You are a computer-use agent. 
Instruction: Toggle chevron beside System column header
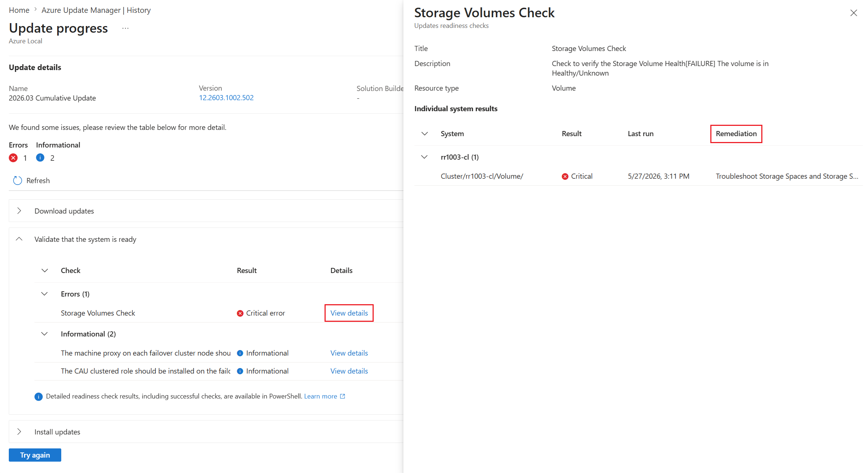pyautogui.click(x=425, y=134)
